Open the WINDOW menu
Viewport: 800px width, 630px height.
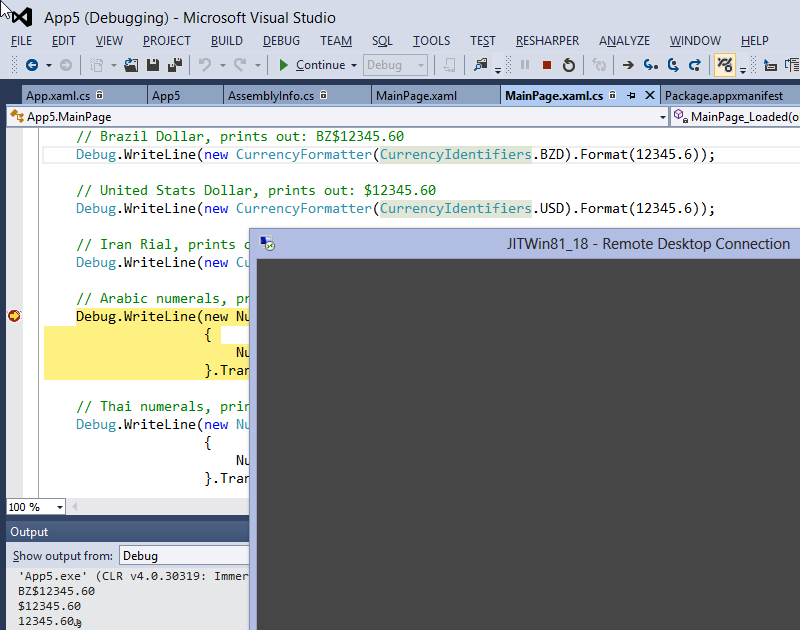[x=695, y=41]
